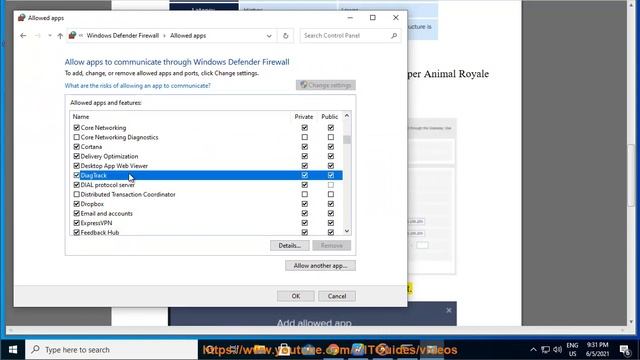
Task: Open the risks of allowing an app link
Action: (138, 86)
